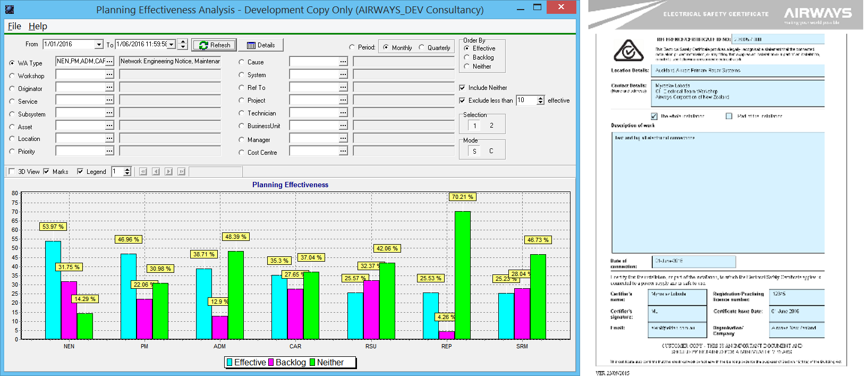
Task: Enable the 3D View checkbox
Action: pyautogui.click(x=12, y=172)
